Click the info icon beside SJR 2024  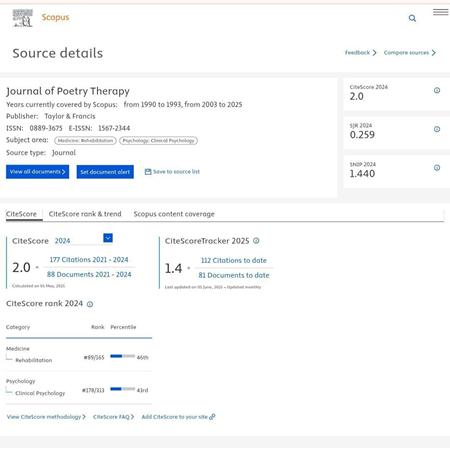437,129
